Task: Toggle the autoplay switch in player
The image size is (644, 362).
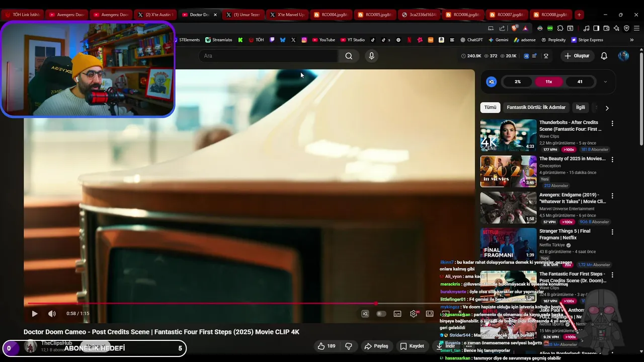Action: tap(381, 314)
